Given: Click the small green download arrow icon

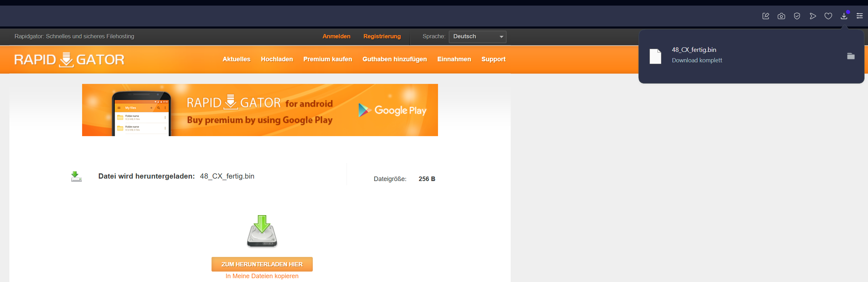Looking at the screenshot, I should (76, 177).
